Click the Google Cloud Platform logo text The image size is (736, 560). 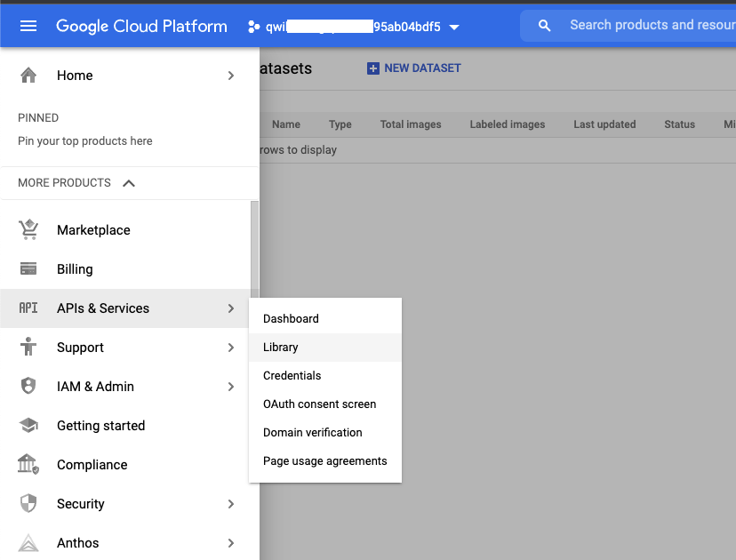(x=141, y=27)
